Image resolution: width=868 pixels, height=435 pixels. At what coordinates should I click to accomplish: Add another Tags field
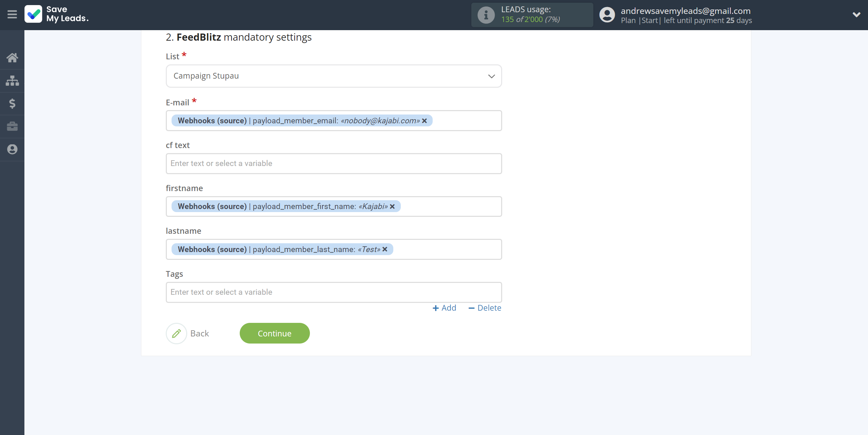pos(445,308)
